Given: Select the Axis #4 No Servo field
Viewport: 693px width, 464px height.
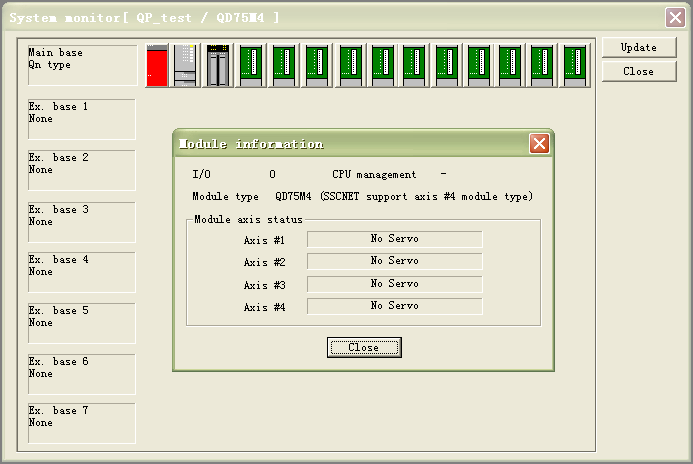Looking at the screenshot, I should 394,306.
